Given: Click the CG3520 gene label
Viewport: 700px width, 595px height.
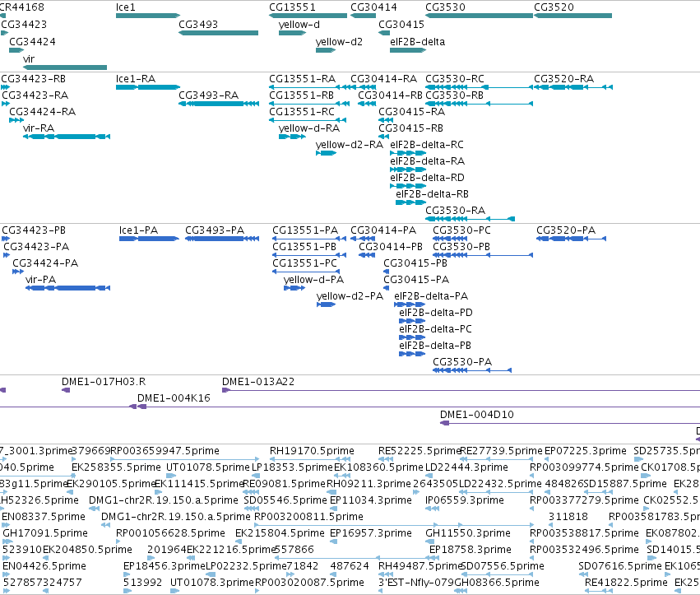Looking at the screenshot, I should [554, 7].
